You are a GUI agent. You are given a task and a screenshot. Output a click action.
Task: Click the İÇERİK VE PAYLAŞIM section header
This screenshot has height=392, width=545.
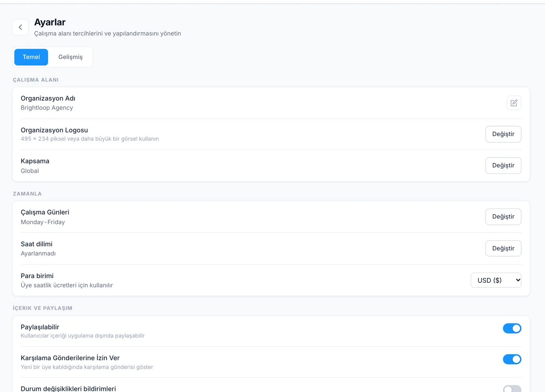click(x=42, y=308)
